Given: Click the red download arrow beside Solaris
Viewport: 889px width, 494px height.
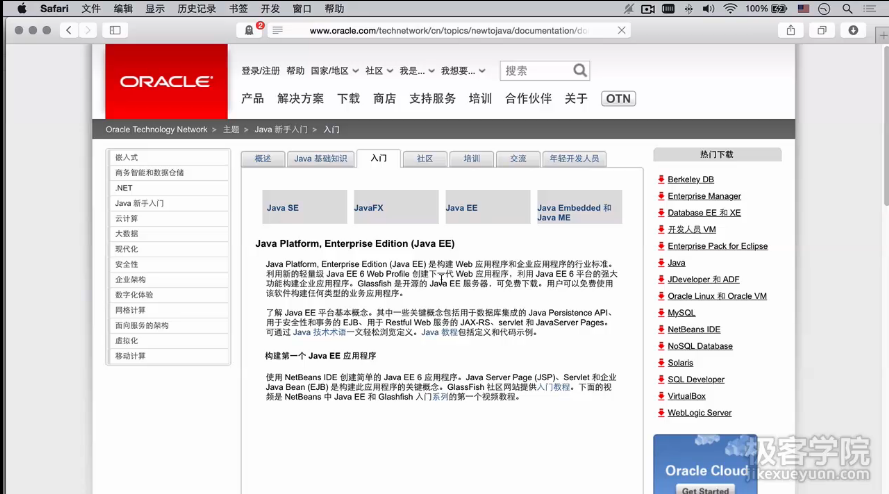Looking at the screenshot, I should tap(661, 362).
